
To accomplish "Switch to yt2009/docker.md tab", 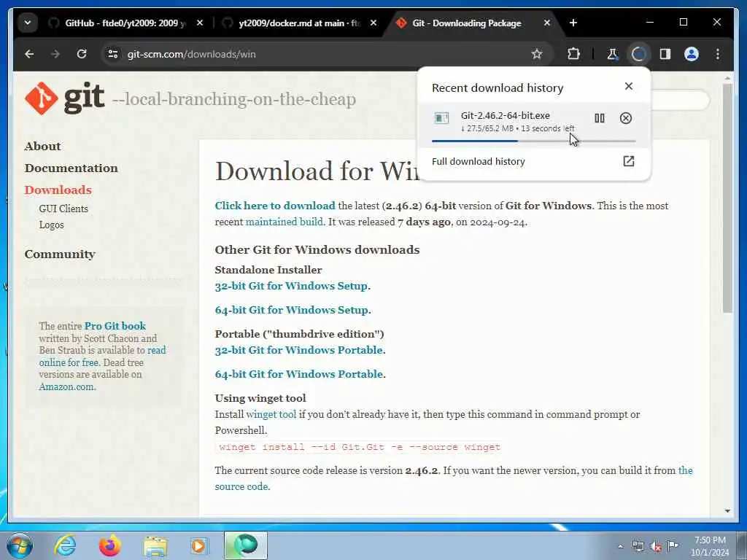I will coord(299,23).
